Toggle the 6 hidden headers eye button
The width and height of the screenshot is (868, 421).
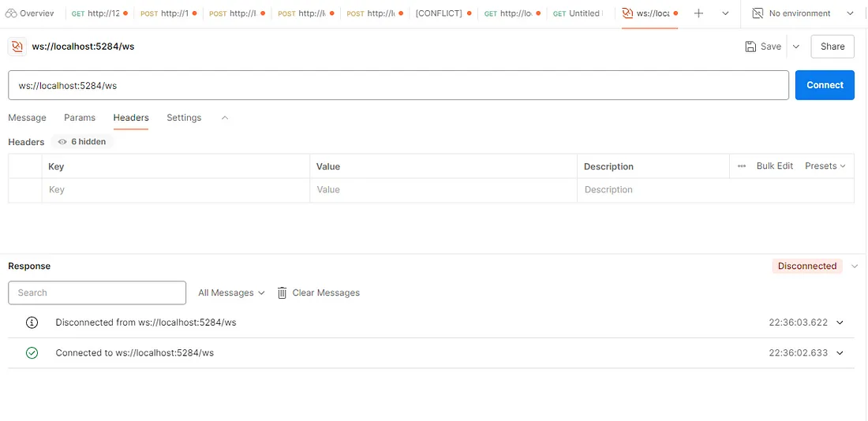pos(82,142)
